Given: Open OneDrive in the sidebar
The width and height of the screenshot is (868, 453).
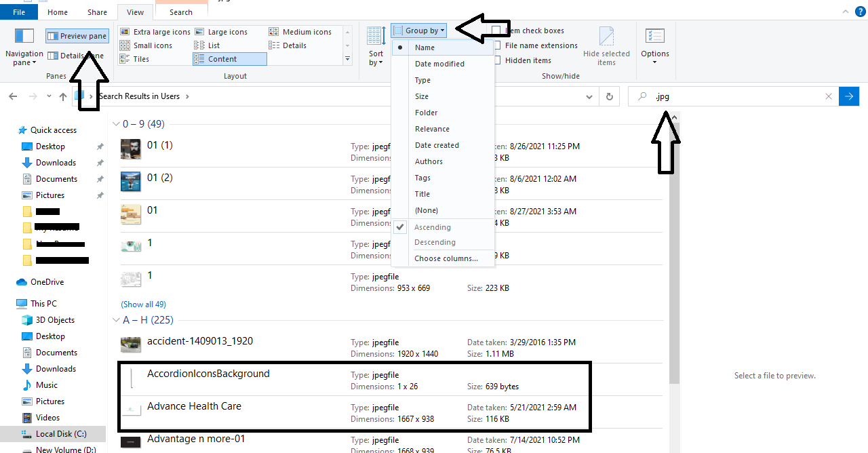Looking at the screenshot, I should coord(47,282).
